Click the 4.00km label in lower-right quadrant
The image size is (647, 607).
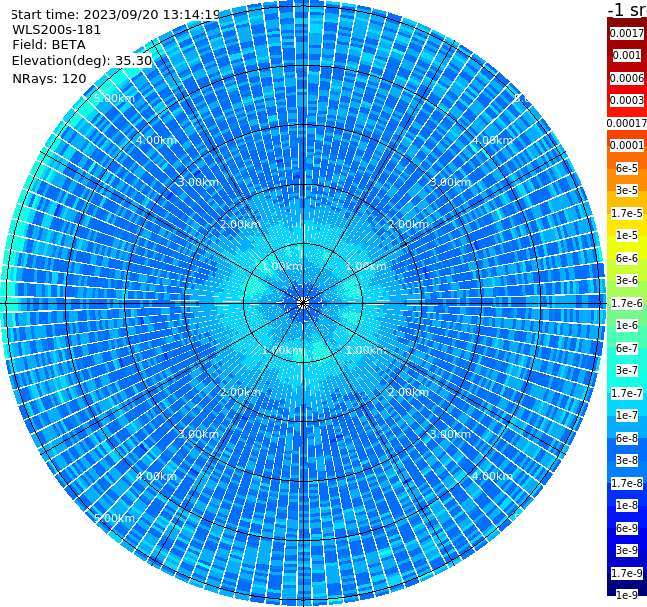coord(492,476)
